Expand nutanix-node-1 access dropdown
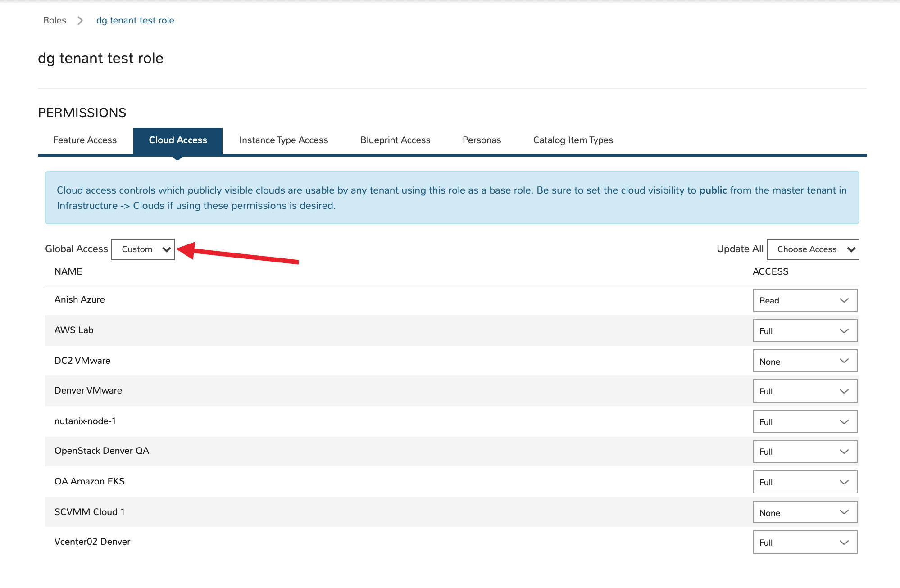 pos(805,422)
